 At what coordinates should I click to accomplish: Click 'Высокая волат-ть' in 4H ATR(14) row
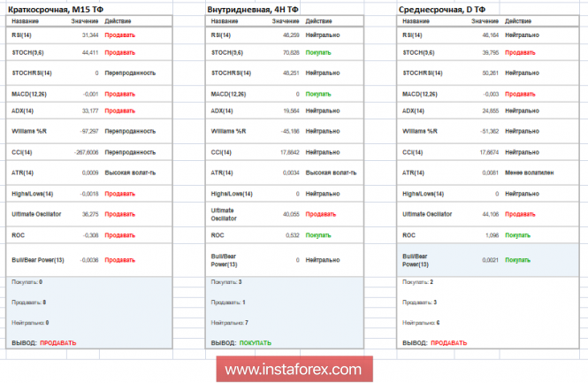[331, 173]
